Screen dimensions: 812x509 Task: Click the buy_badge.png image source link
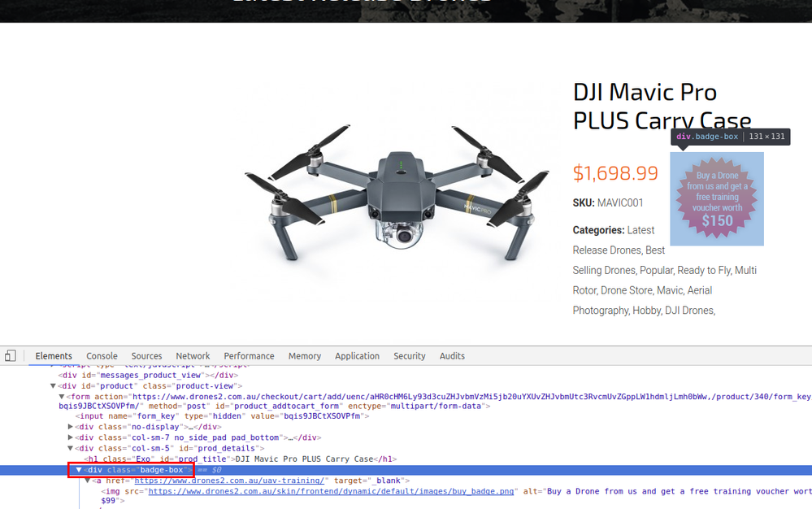332,491
